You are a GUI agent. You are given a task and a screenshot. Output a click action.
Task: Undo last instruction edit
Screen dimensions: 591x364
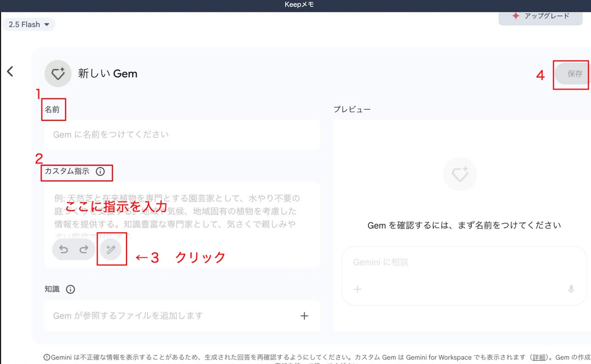pos(64,249)
